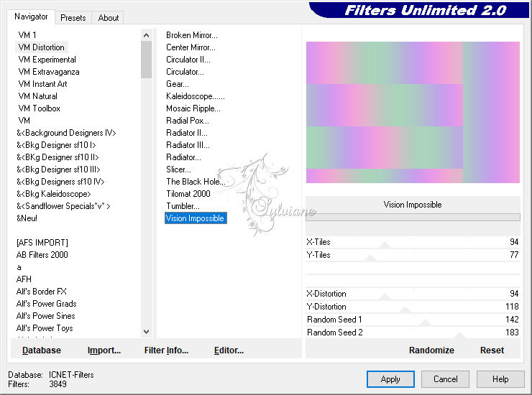The image size is (532, 395).
Task: Choose the Radial Pox... filter
Action: tap(188, 121)
